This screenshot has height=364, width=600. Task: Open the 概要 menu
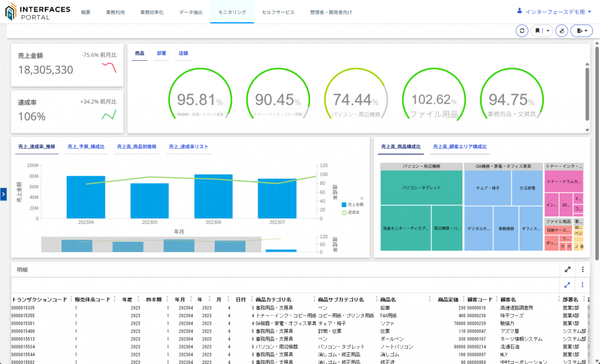[86, 12]
